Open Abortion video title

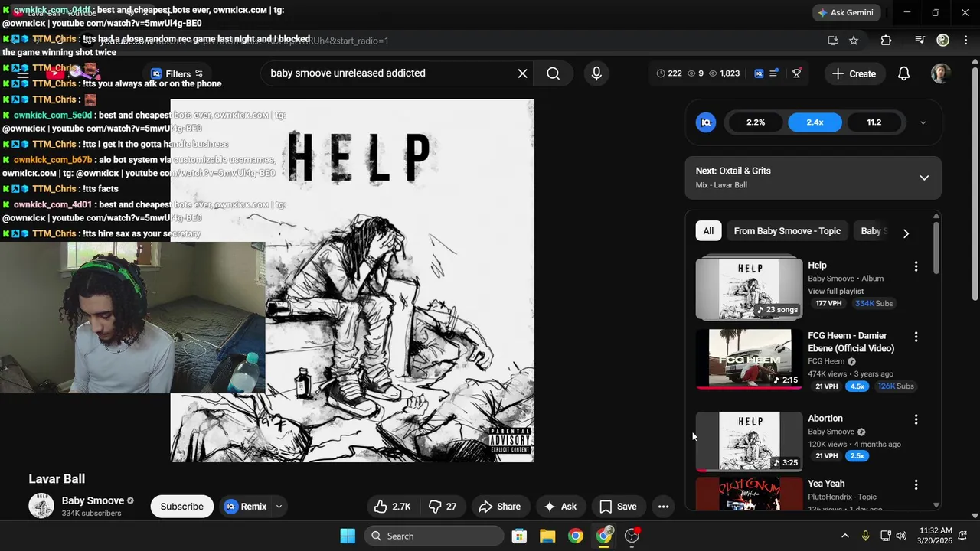point(825,419)
